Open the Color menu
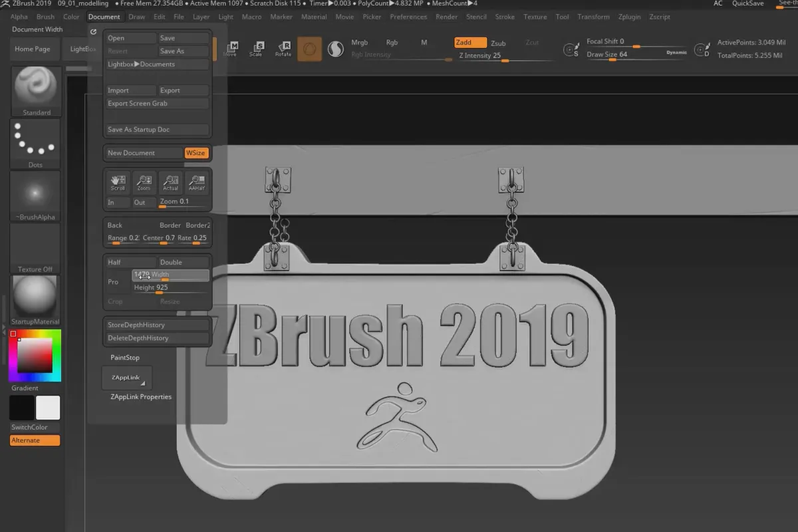This screenshot has width=798, height=532. tap(71, 17)
